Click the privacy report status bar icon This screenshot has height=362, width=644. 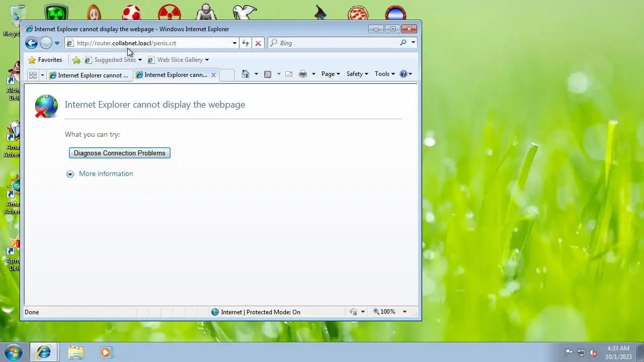coord(353,312)
